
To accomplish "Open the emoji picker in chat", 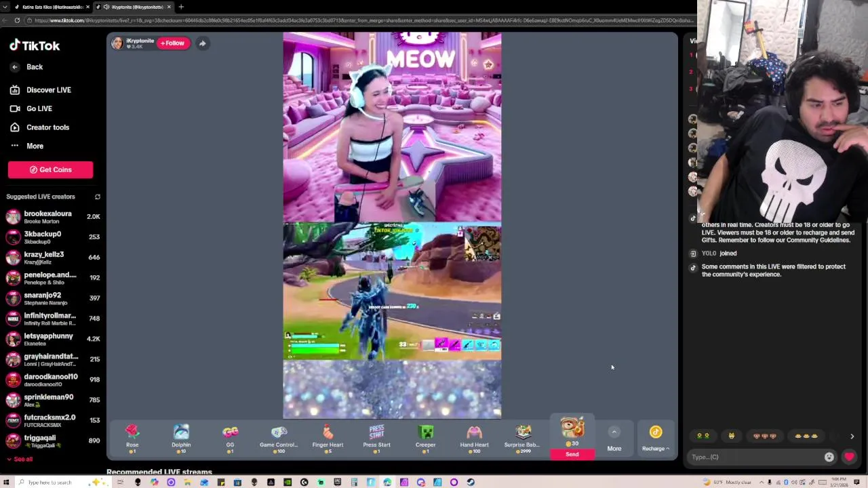I will pos(829,457).
